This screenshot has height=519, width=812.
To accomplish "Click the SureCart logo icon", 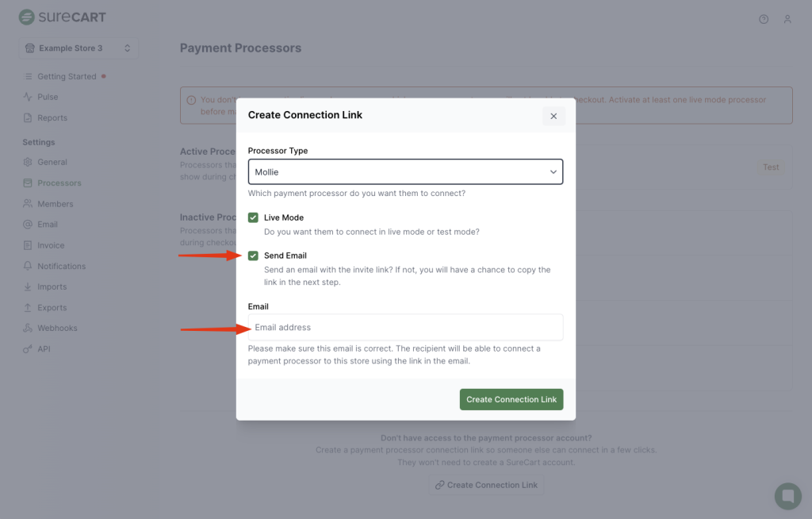I will tap(26, 17).
